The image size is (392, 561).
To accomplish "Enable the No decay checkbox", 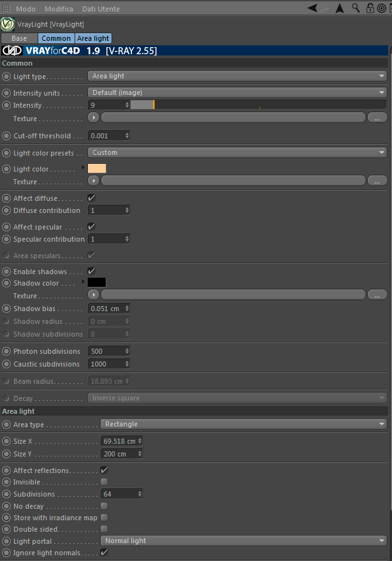I will 104,506.
